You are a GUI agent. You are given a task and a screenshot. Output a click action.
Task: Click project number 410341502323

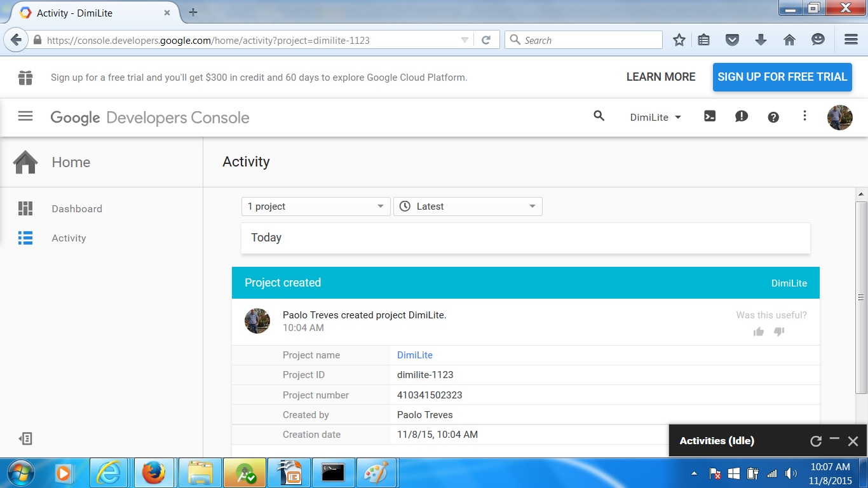pos(430,395)
